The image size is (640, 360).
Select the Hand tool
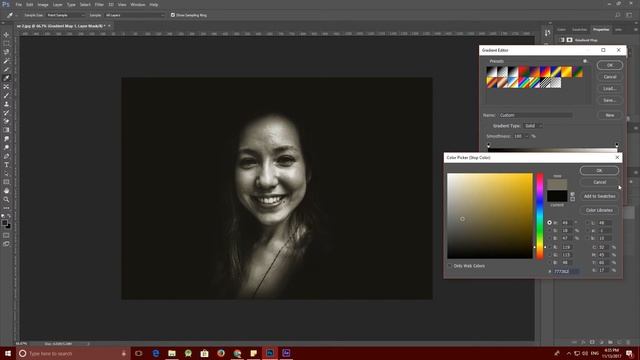(x=6, y=191)
